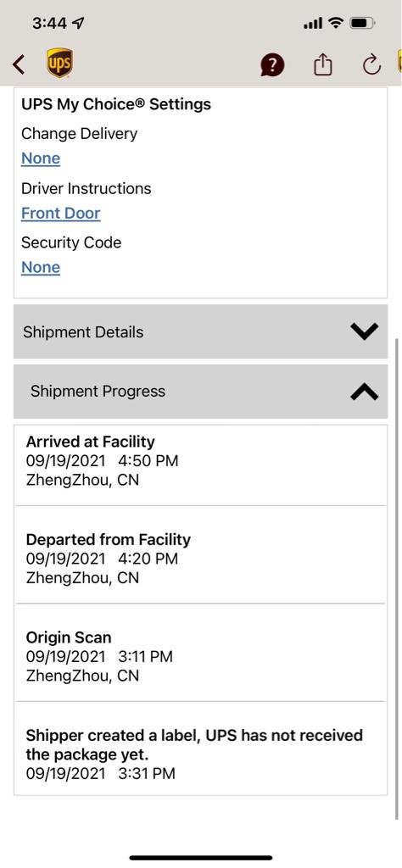402x868 pixels.
Task: Tap the battery status icon
Action: [364, 23]
